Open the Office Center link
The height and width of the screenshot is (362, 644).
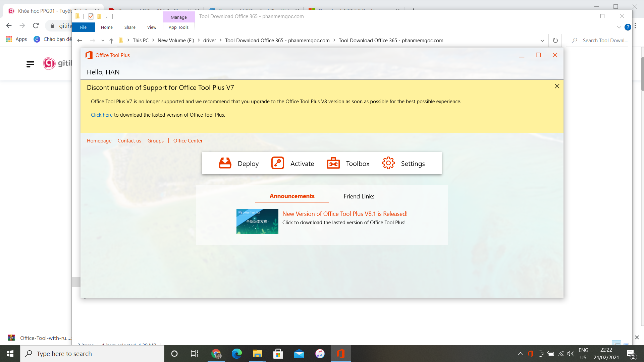tap(188, 141)
